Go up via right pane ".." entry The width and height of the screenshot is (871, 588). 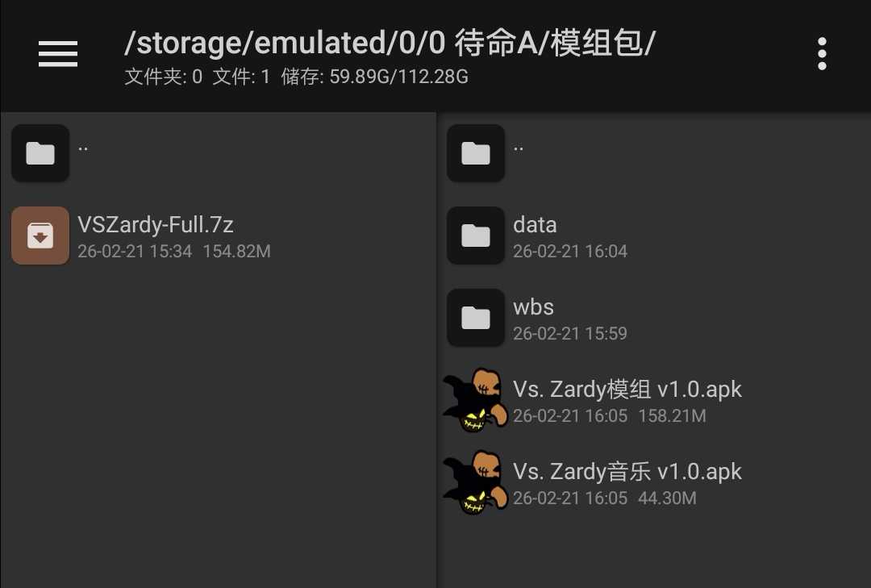click(519, 148)
